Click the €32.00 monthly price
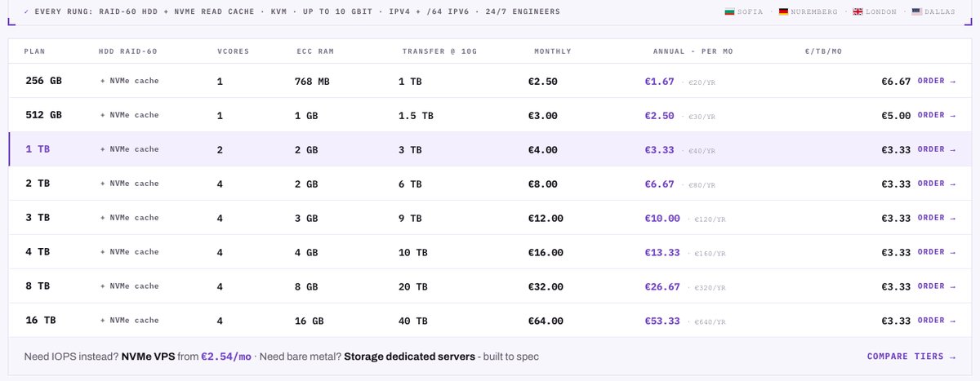 546,286
